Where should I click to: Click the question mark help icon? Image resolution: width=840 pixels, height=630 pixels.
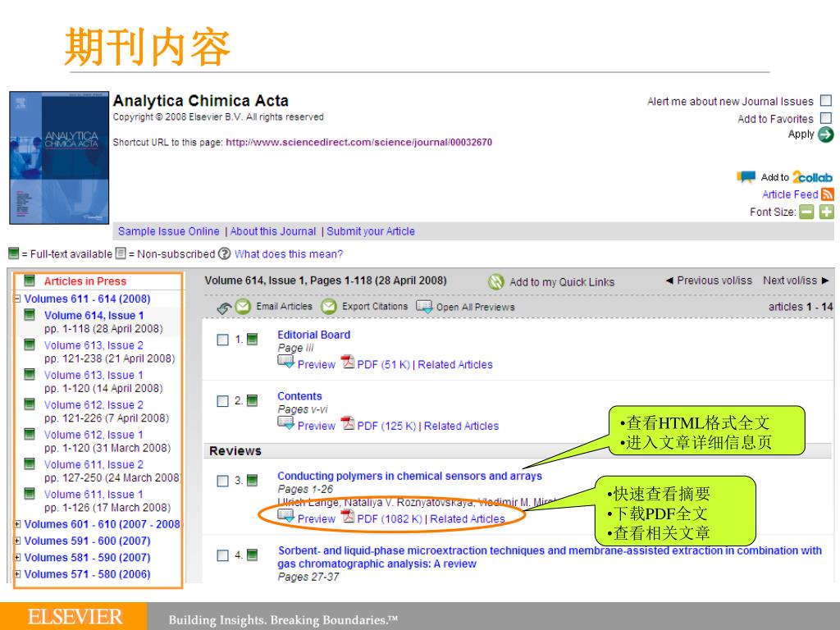(225, 254)
